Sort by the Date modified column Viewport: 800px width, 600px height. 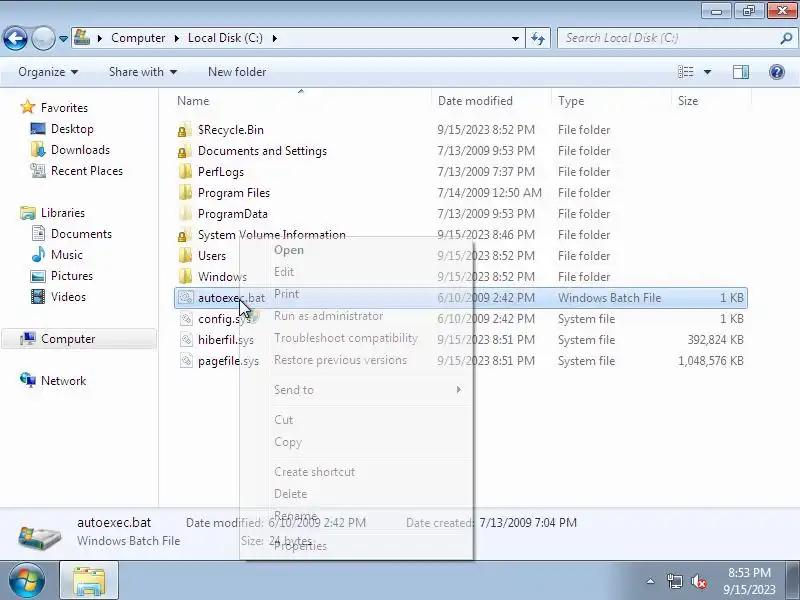coord(475,101)
